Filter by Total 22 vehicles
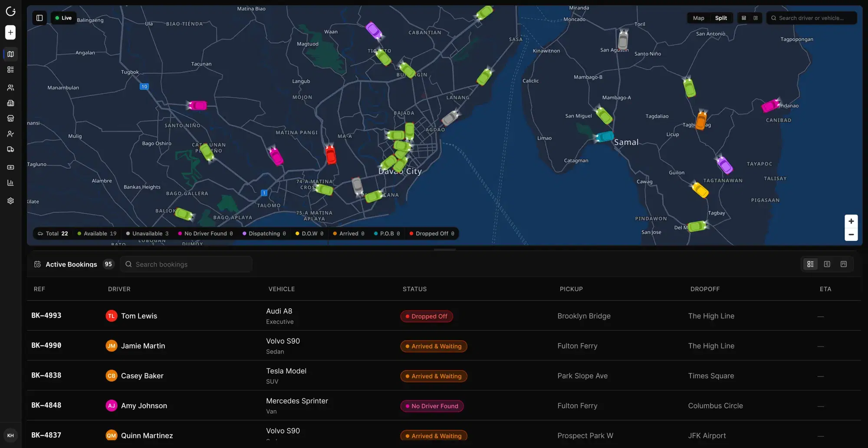The width and height of the screenshot is (868, 448). pyautogui.click(x=53, y=234)
